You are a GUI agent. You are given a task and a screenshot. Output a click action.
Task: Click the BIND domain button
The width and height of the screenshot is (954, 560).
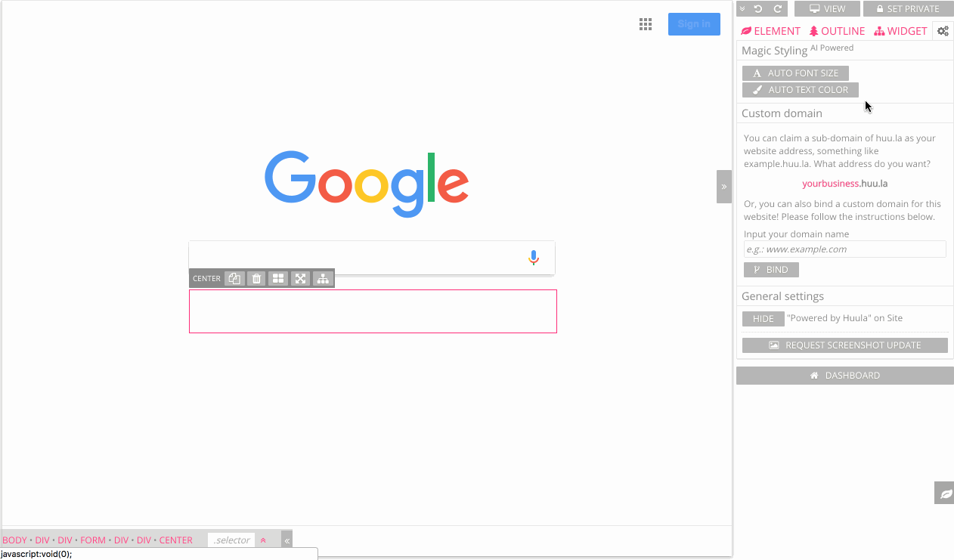771,270
